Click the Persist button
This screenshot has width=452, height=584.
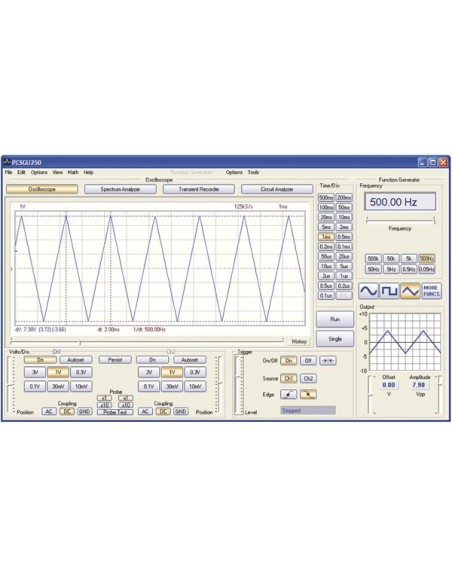coord(115,360)
